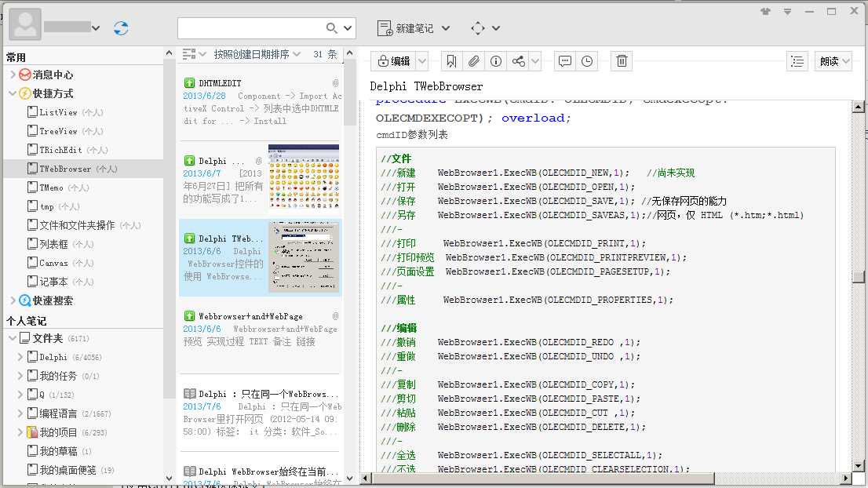Open the share dropdown arrow
The height and width of the screenshot is (488, 868).
click(x=535, y=61)
